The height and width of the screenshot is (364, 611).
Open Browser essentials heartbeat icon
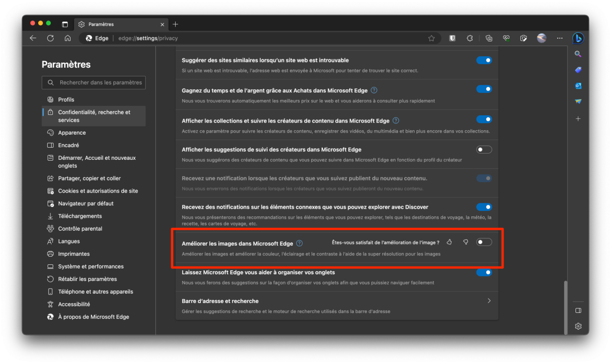[506, 38]
